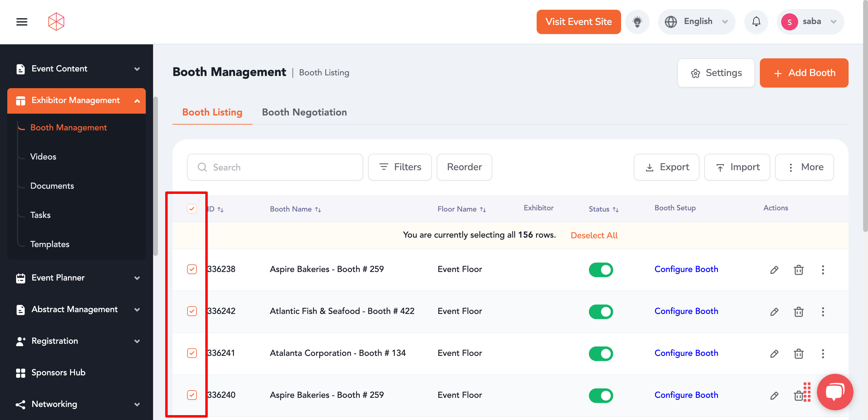Delete booth 336241 using trash icon

pos(798,353)
